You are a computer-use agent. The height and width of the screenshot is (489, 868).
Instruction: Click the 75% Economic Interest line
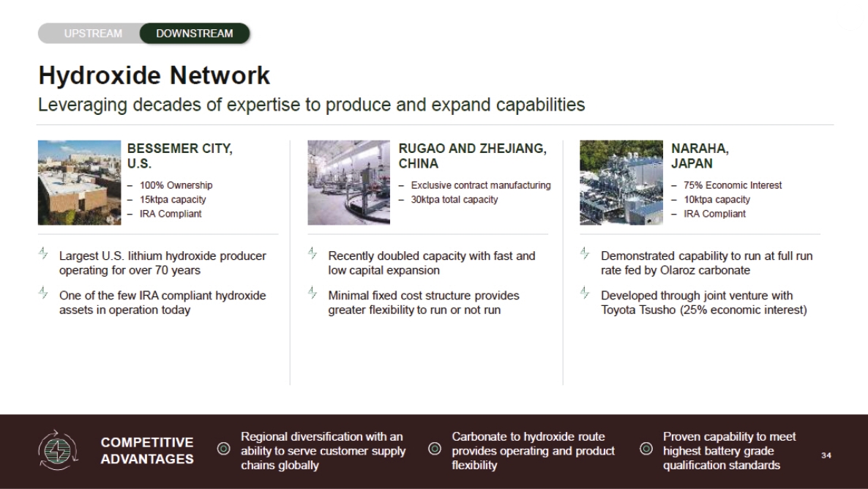pos(733,185)
